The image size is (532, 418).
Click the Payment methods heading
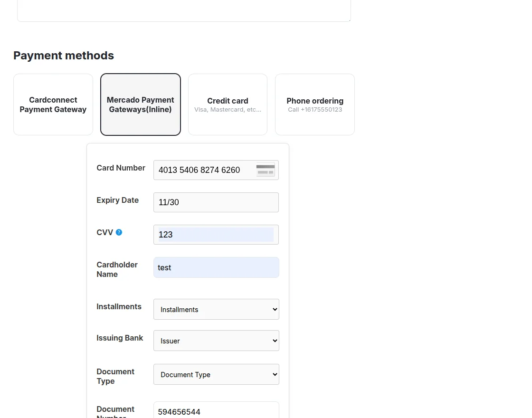click(64, 55)
